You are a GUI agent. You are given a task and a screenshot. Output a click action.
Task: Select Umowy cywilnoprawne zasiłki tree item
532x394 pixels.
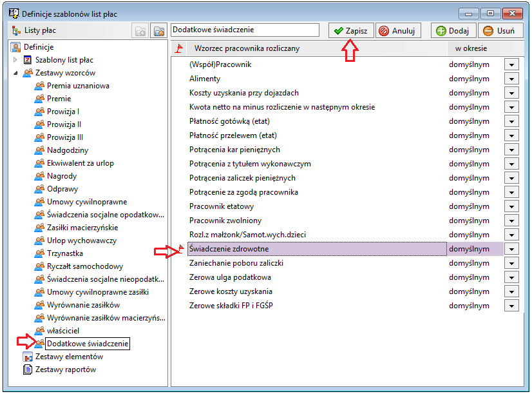point(98,292)
